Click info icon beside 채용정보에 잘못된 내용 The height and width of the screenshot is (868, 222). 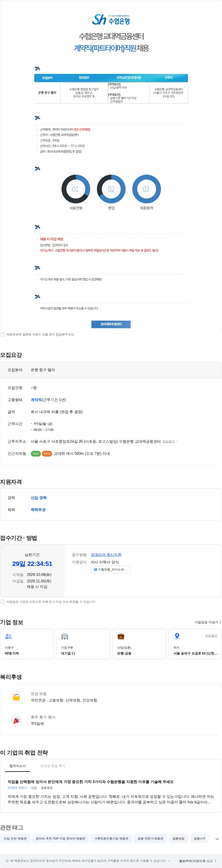point(3,335)
